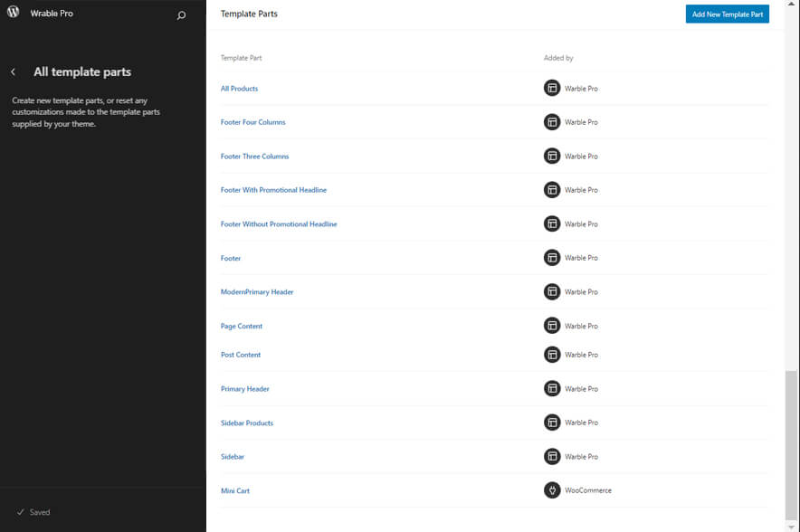The image size is (800, 532).
Task: Select the theme icon beside Page Content
Action: point(552,326)
